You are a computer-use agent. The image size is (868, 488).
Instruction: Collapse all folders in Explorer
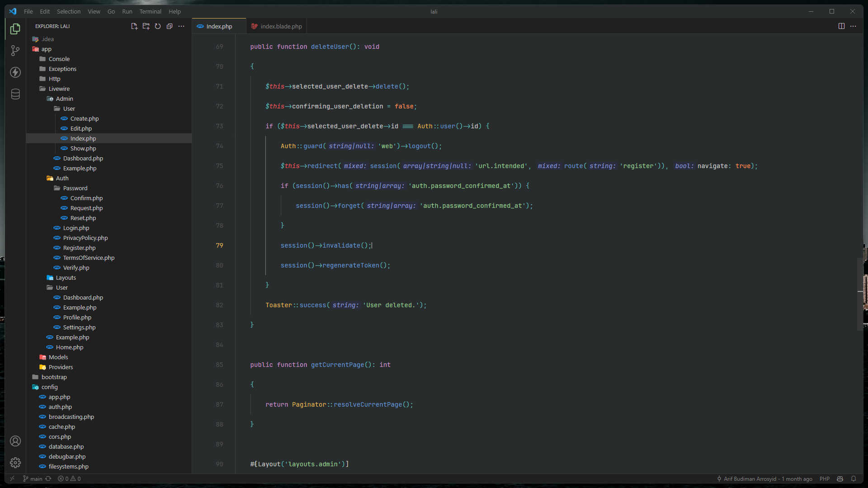[170, 26]
